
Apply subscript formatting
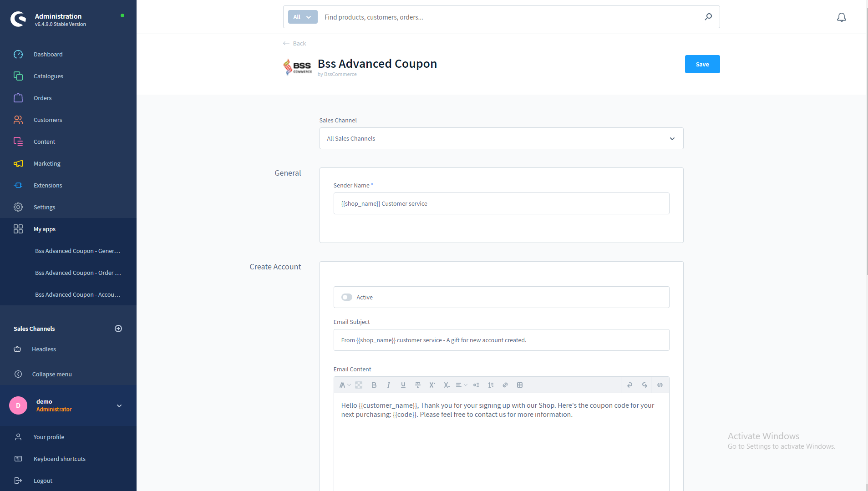point(447,385)
